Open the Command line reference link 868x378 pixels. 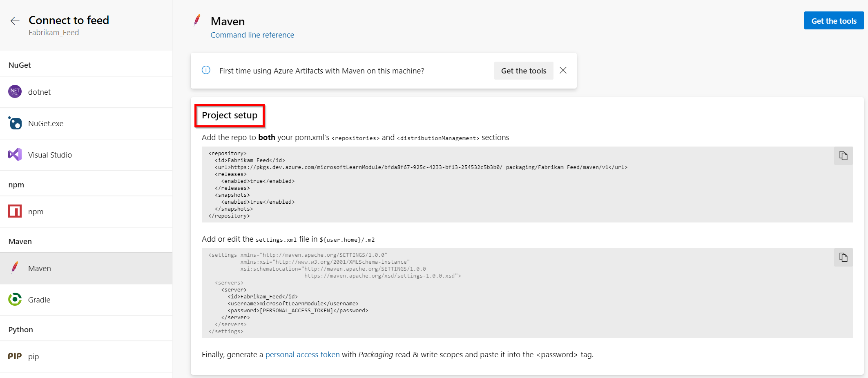click(x=252, y=35)
